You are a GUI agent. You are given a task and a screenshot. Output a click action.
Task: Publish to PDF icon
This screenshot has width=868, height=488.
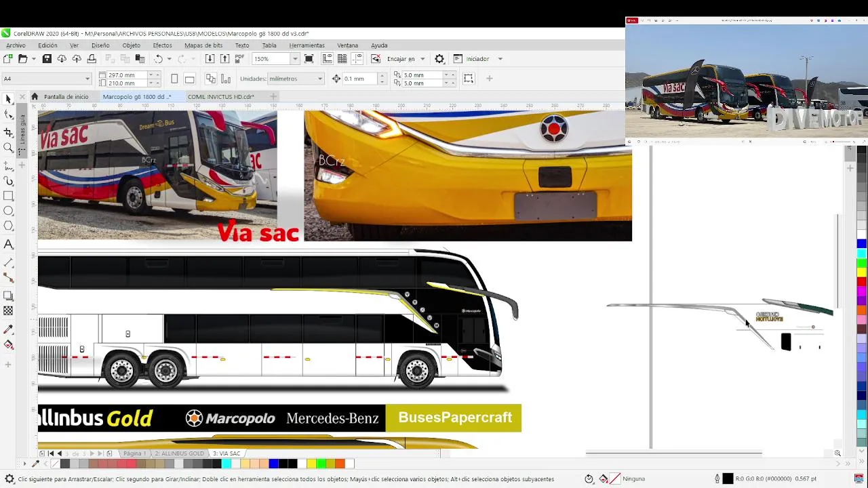[239, 59]
